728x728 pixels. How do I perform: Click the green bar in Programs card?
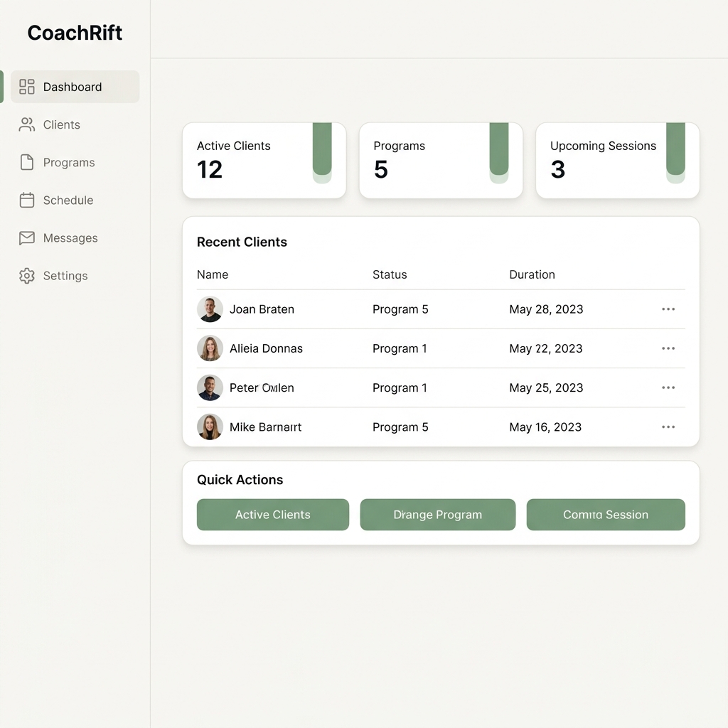pos(499,149)
